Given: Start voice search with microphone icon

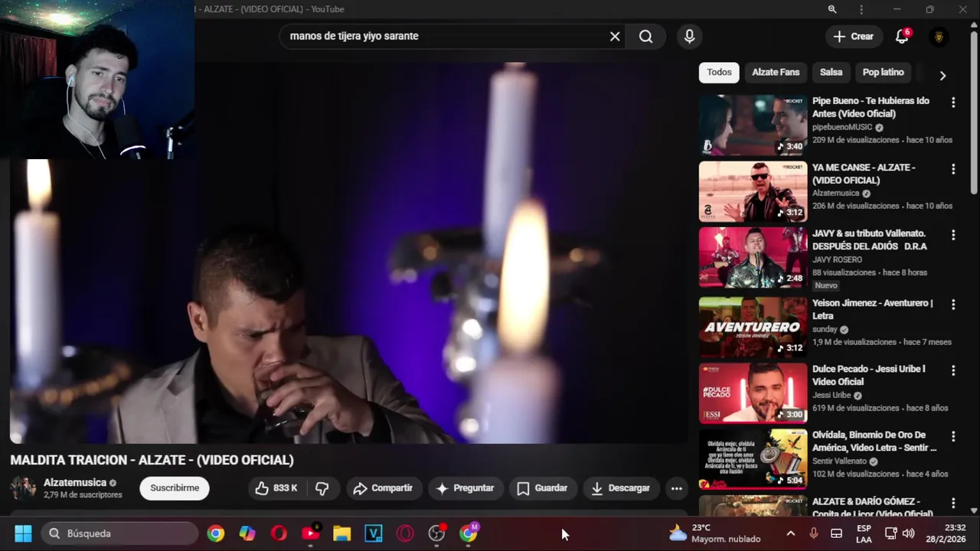Looking at the screenshot, I should click(x=690, y=36).
